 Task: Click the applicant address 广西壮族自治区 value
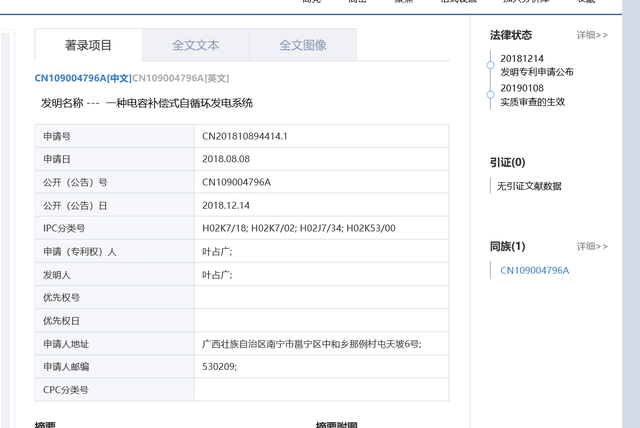pyautogui.click(x=312, y=344)
